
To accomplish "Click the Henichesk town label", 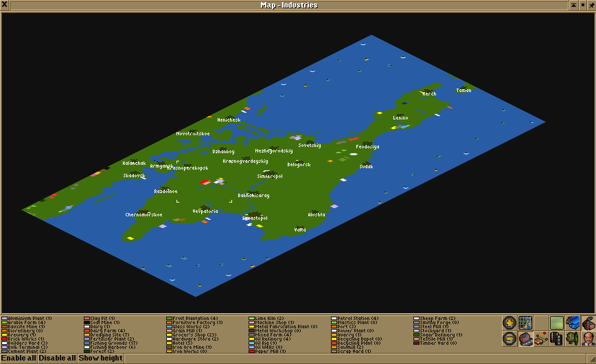I will (229, 120).
